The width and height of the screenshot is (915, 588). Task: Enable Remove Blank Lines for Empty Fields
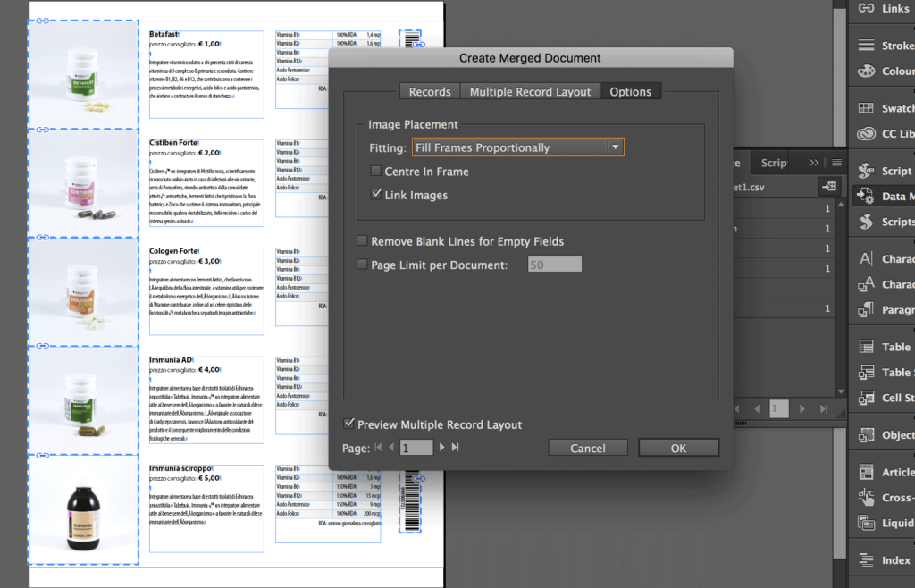[x=362, y=241]
